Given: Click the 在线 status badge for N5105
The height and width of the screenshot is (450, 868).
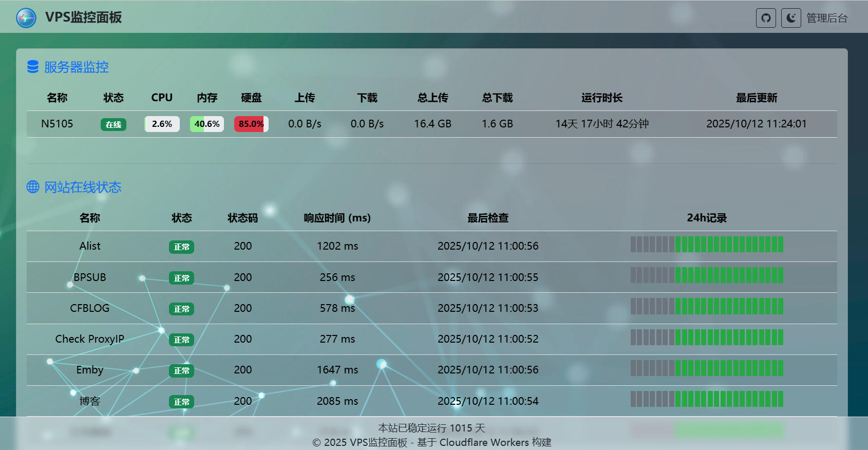Looking at the screenshot, I should pos(113,124).
